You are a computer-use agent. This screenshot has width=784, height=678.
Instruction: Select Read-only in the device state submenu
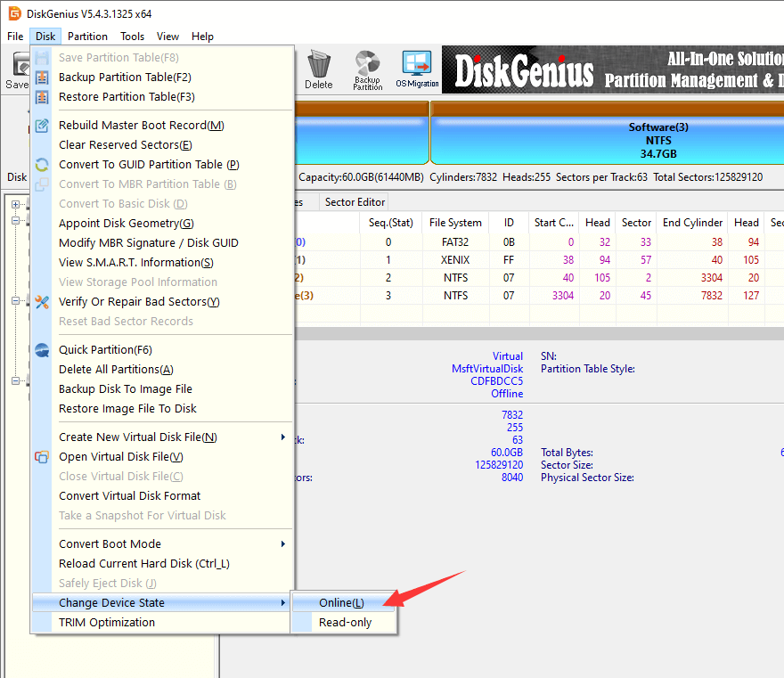[x=345, y=623]
